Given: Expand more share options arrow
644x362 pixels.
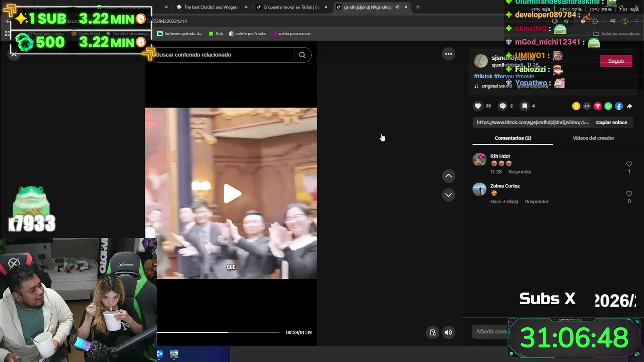Looking at the screenshot, I should coord(629,106).
